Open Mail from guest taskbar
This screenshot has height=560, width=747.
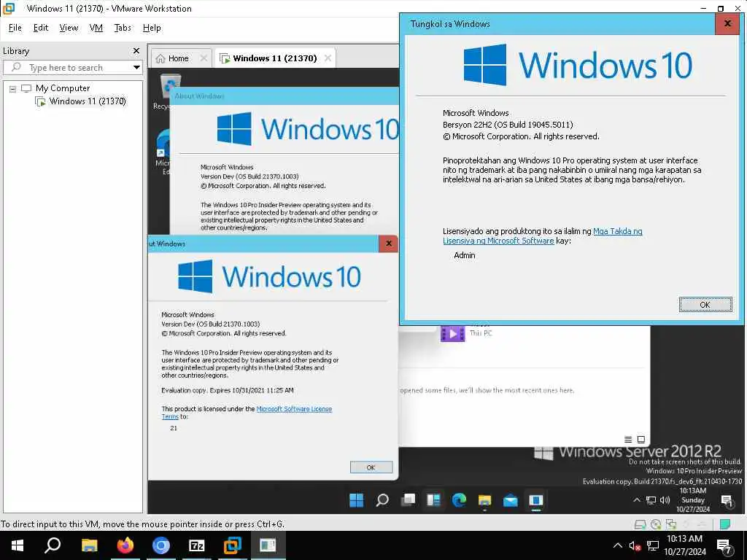pos(510,500)
